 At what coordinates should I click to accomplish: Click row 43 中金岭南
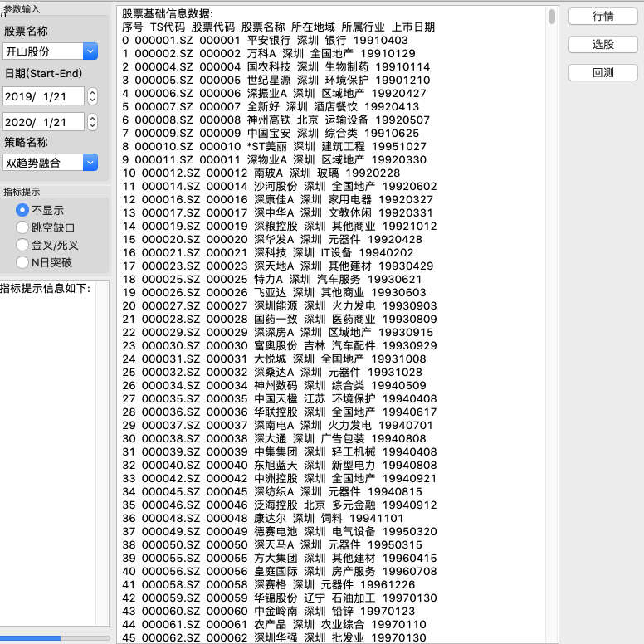point(269,611)
